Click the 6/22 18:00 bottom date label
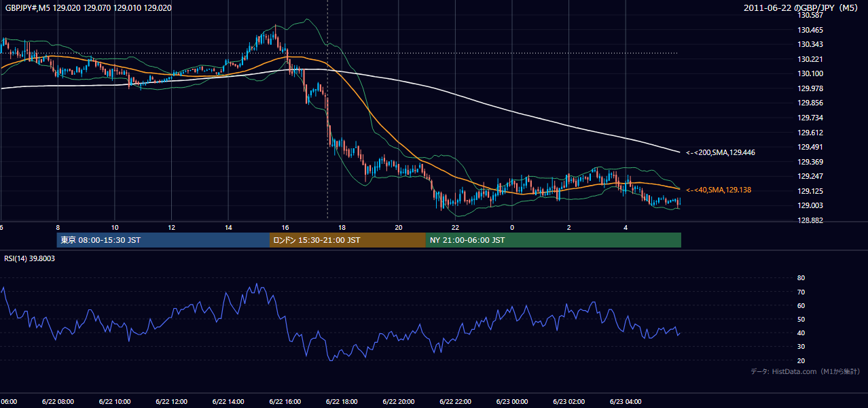Image resolution: width=868 pixels, height=408 pixels. (x=342, y=401)
